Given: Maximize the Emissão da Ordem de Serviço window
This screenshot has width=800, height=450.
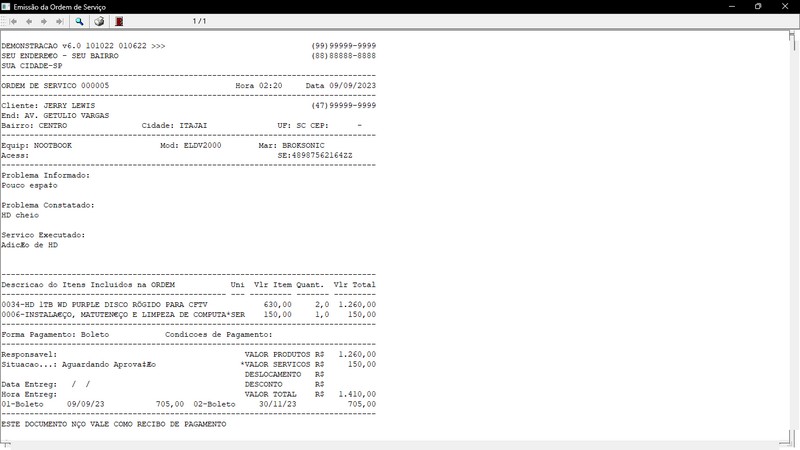Looking at the screenshot, I should pyautogui.click(x=758, y=7).
